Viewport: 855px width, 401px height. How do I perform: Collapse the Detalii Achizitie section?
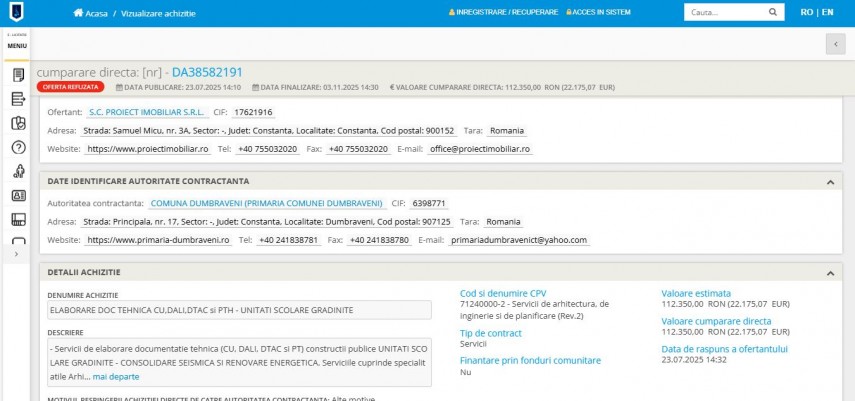(x=829, y=272)
